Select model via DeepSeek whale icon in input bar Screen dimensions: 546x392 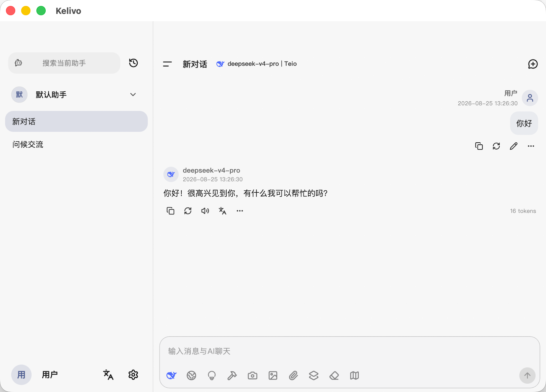pos(171,375)
